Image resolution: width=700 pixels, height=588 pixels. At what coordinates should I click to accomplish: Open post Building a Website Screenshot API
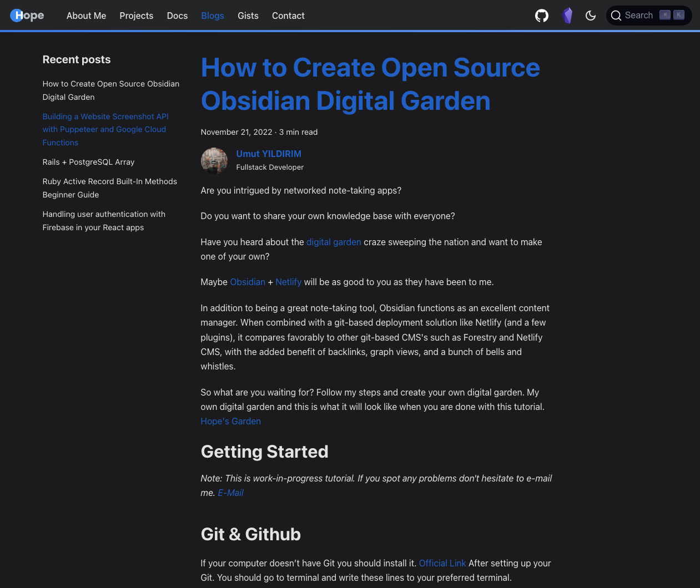(105, 129)
